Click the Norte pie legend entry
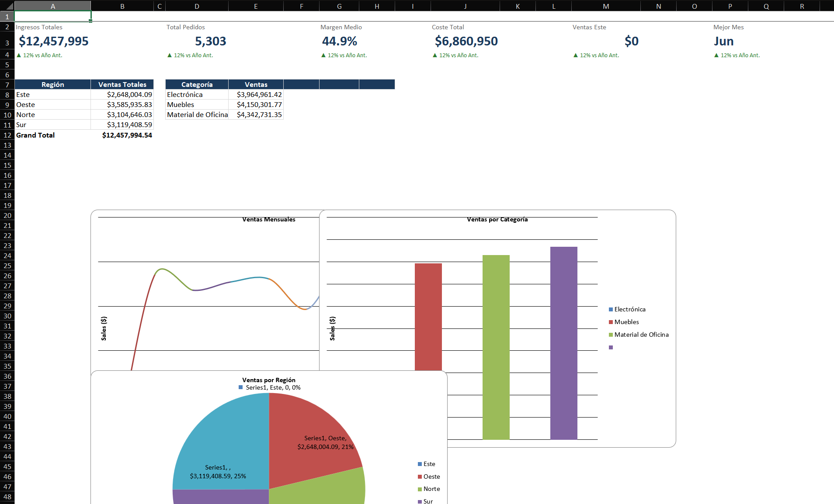Viewport: 834px width, 504px height. [x=429, y=489]
